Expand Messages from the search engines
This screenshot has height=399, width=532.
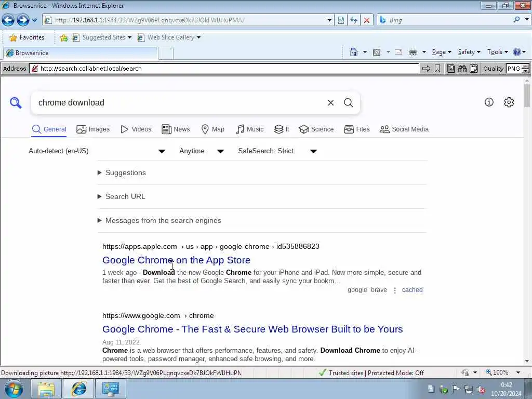159,220
